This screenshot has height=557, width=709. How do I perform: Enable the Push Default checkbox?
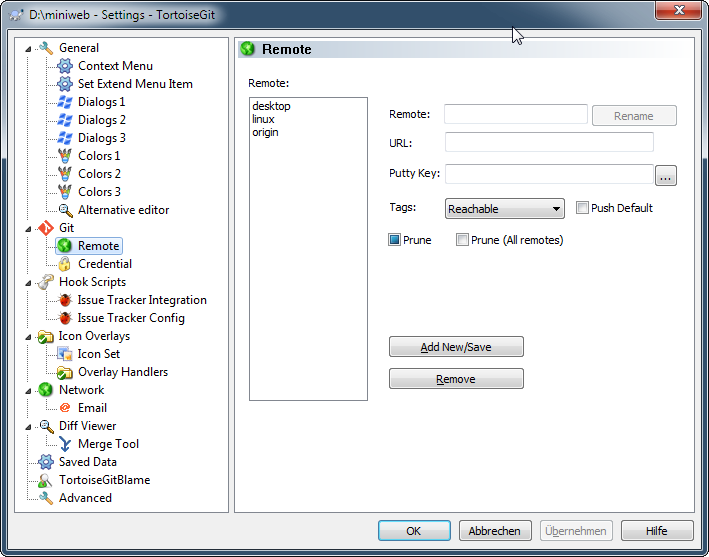[x=582, y=208]
